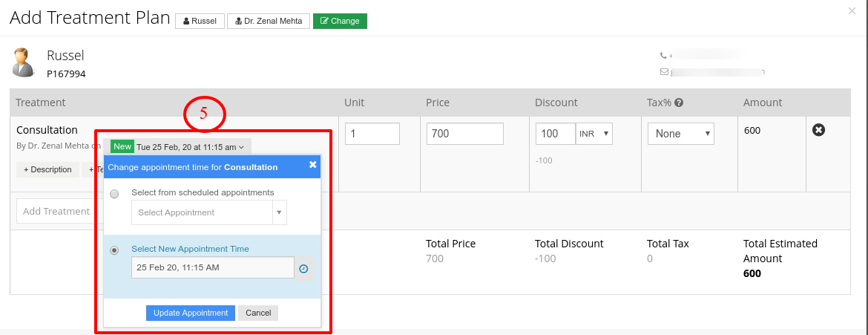
Task: Click Update Appointment button
Action: 191,313
